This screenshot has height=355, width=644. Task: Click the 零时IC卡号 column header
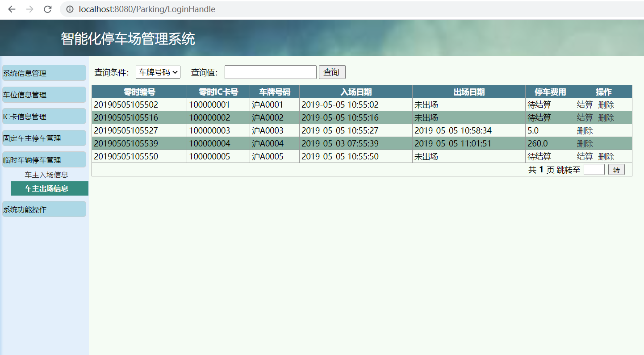click(x=218, y=92)
